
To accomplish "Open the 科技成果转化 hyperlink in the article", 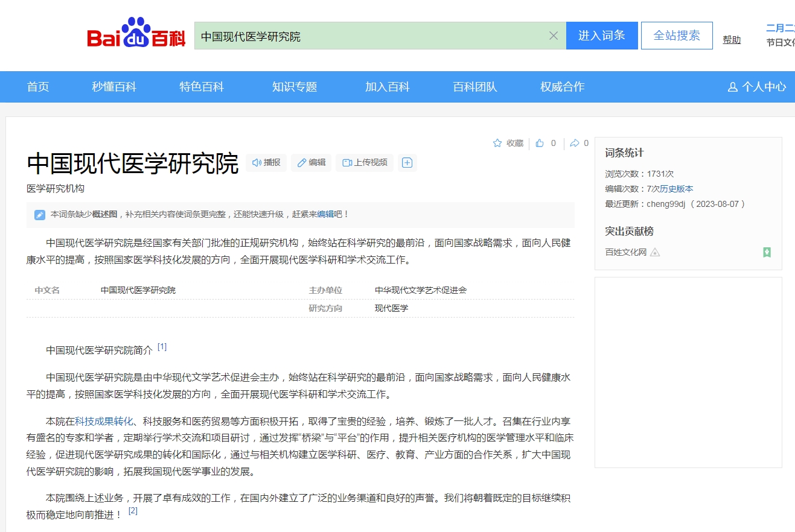I will pyautogui.click(x=104, y=421).
